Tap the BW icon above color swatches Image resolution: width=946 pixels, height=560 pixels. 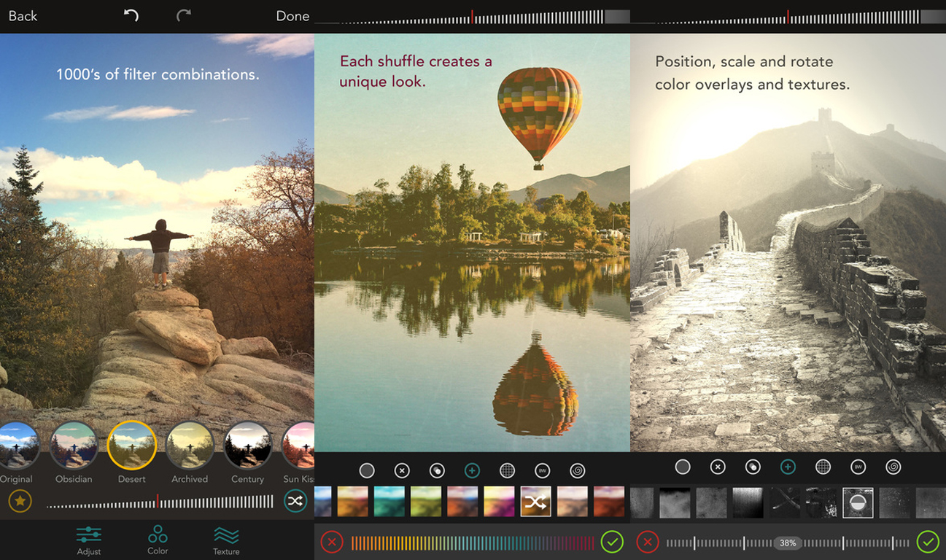pos(542,470)
